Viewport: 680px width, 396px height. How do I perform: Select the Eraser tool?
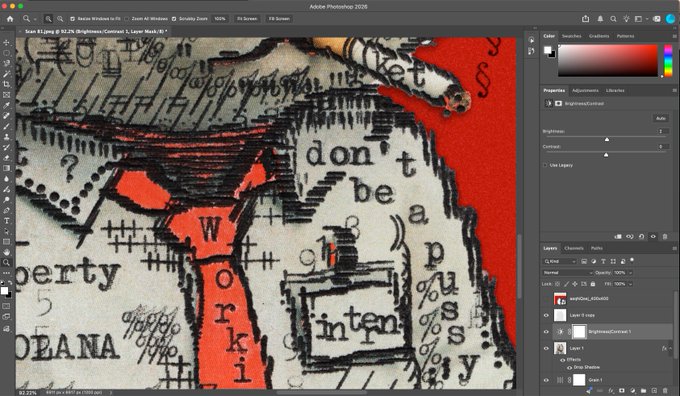point(7,157)
